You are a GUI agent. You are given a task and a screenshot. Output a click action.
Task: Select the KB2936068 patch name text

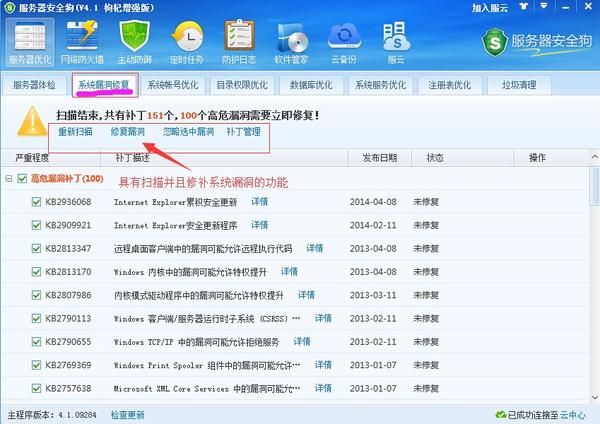coord(68,202)
